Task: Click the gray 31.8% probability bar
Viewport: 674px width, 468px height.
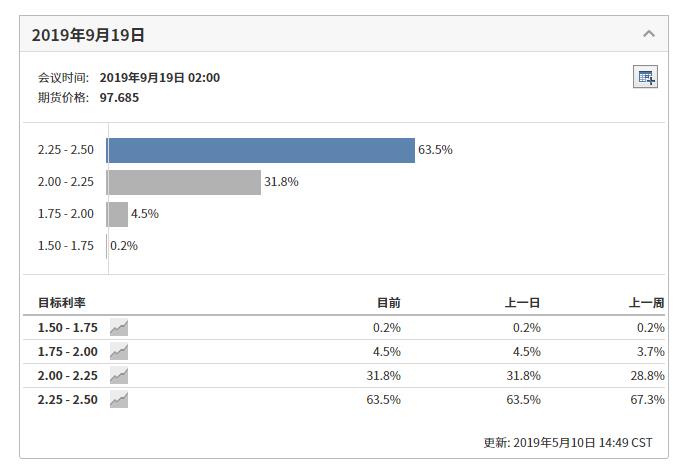Action: [183, 182]
